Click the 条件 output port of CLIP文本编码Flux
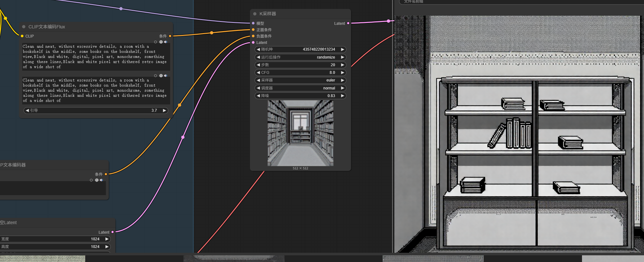 (x=170, y=36)
